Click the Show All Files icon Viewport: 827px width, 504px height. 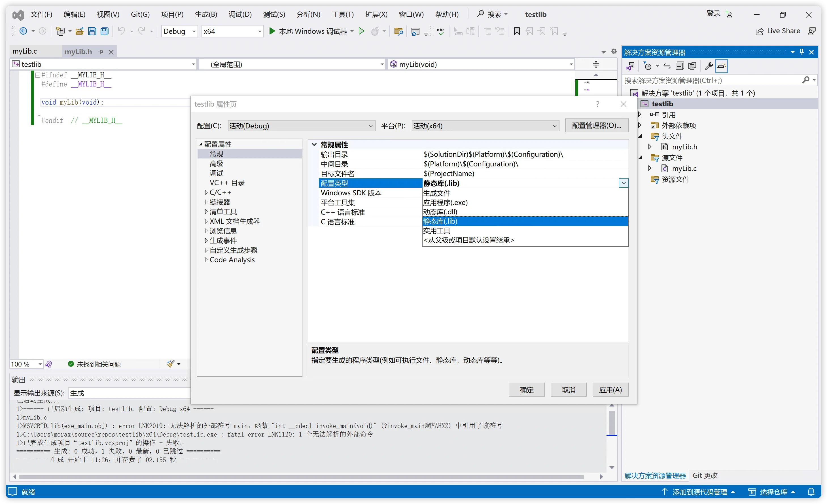[x=692, y=66]
